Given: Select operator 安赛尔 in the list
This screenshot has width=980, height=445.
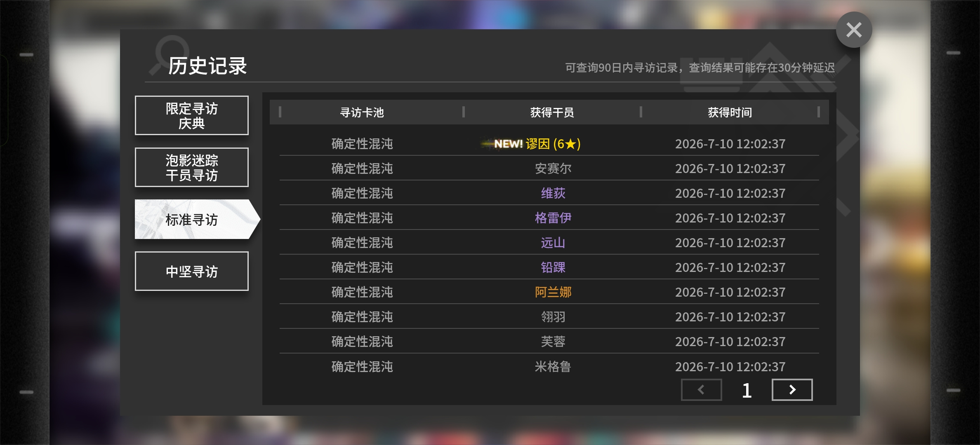Looking at the screenshot, I should pyautogui.click(x=553, y=169).
